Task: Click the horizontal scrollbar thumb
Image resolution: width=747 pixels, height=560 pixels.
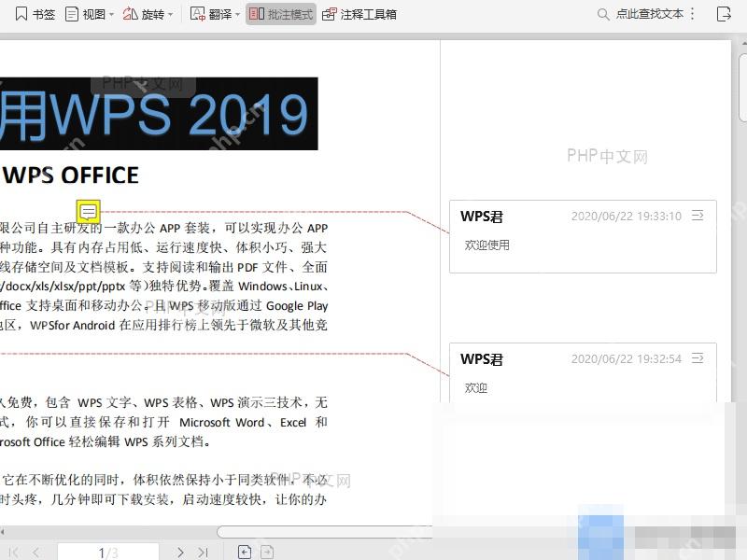Action: [x=325, y=532]
